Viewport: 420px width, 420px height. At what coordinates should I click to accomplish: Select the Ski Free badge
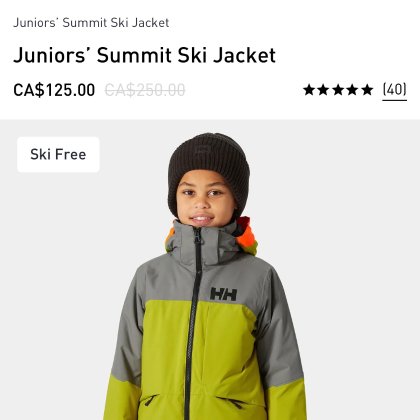[x=58, y=154]
